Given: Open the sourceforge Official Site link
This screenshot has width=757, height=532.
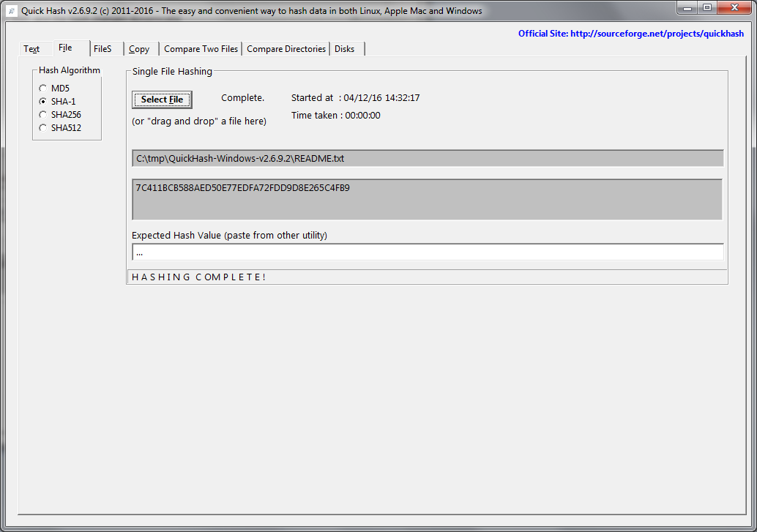Looking at the screenshot, I should click(630, 34).
